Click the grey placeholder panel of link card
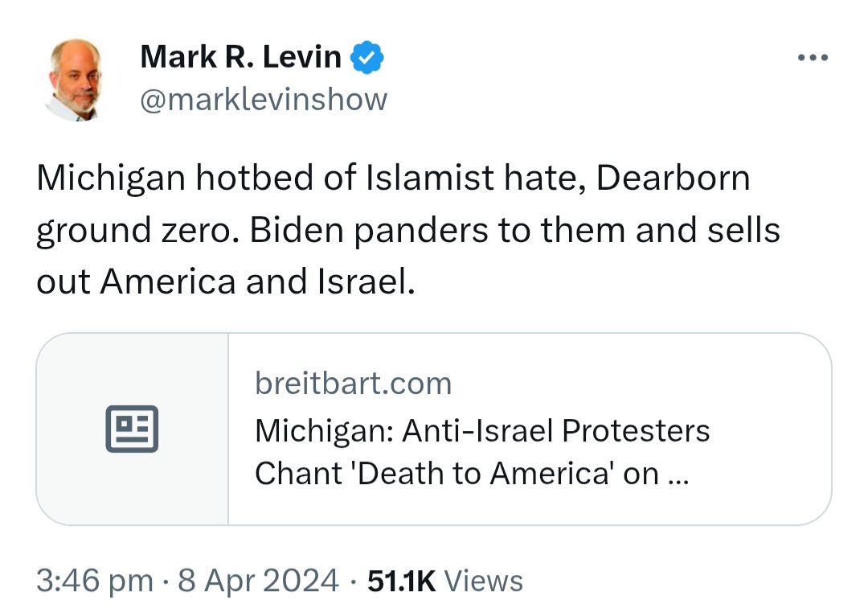The height and width of the screenshot is (616, 868). pyautogui.click(x=133, y=429)
